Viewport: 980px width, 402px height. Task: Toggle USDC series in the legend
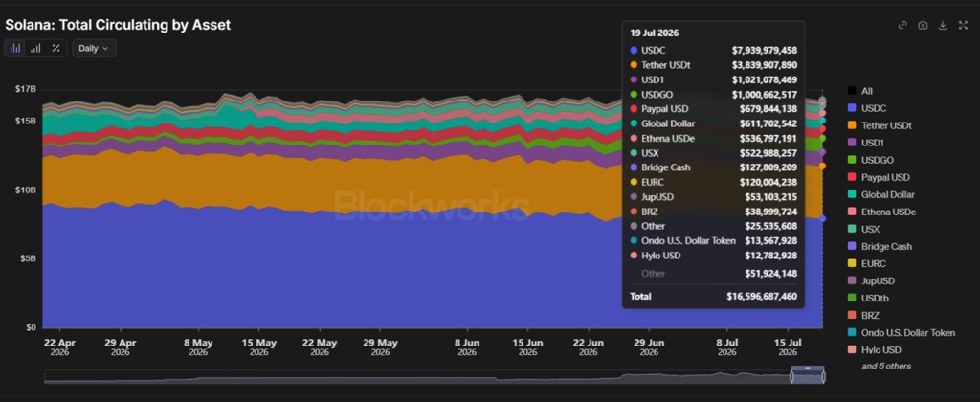867,108
